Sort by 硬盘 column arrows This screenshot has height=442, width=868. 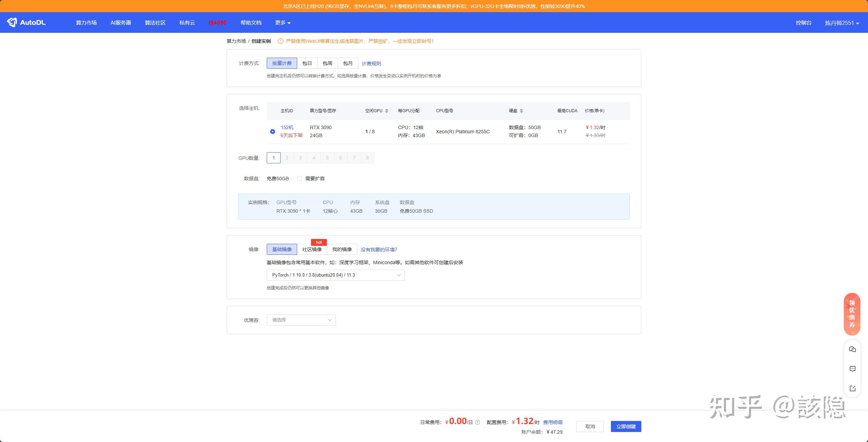pos(521,111)
